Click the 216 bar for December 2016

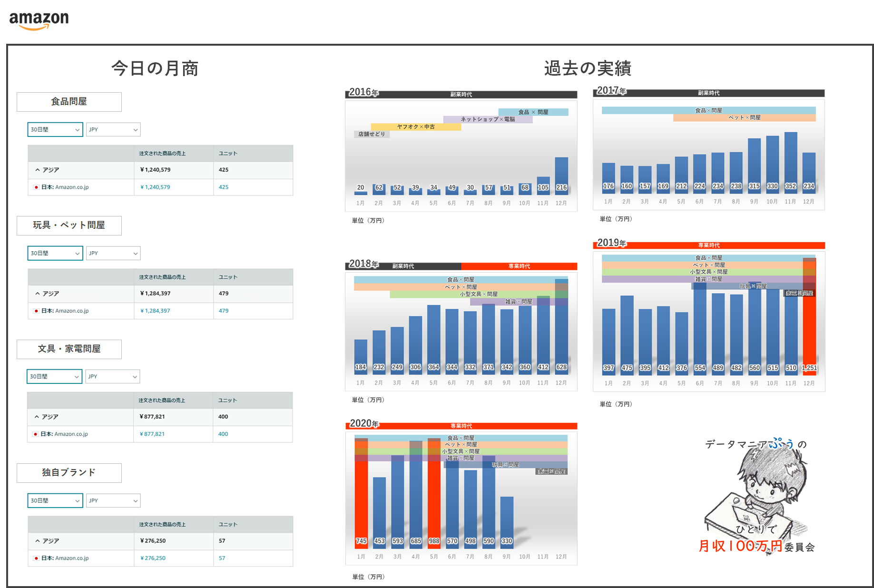[x=561, y=176]
